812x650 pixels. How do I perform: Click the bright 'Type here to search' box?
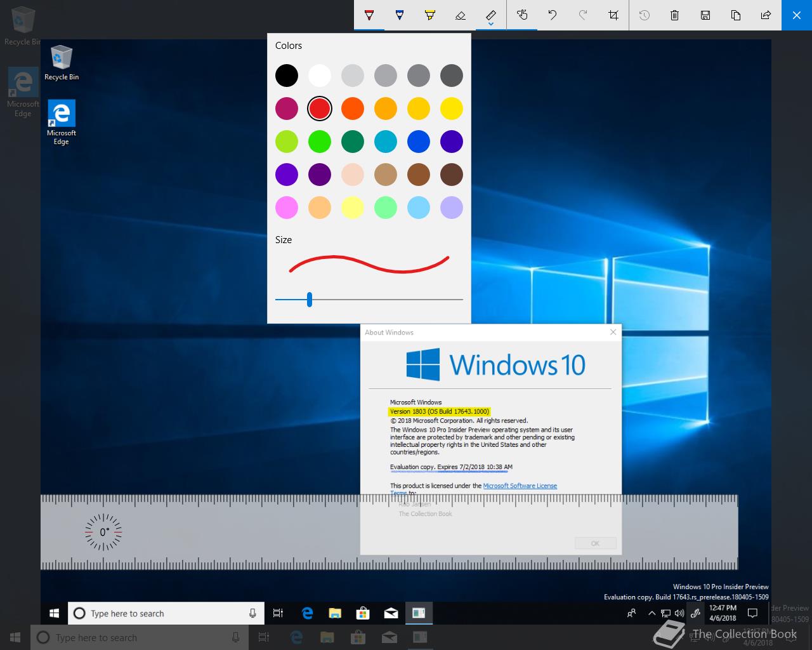point(166,613)
